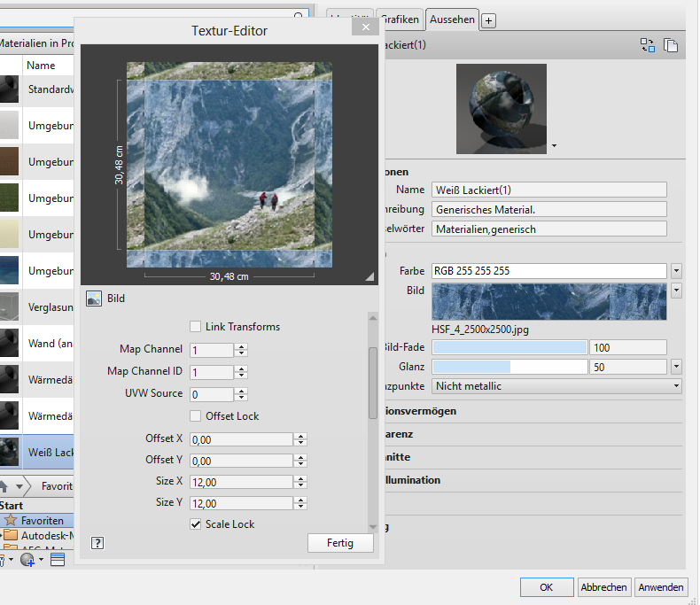
Task: Open the Farbe dropdown arrow
Action: tap(676, 271)
